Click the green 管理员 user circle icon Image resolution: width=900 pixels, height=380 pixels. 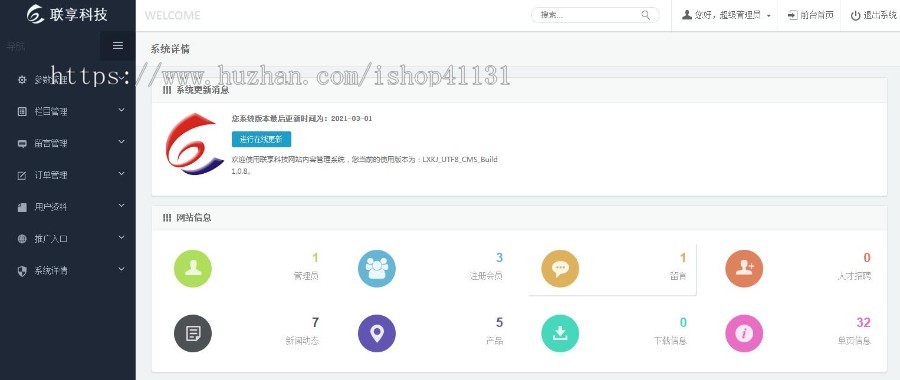pos(193,269)
